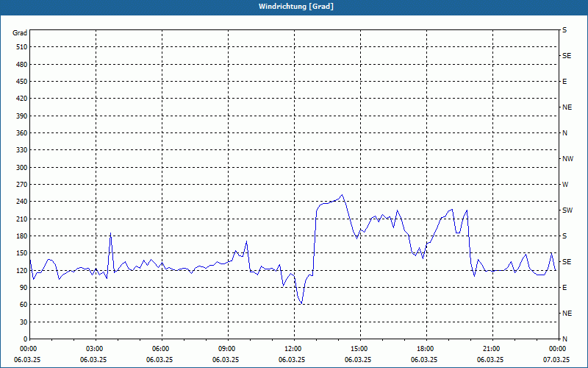Select the SW compass label
Image resolution: width=588 pixels, height=368 pixels.
567,210
